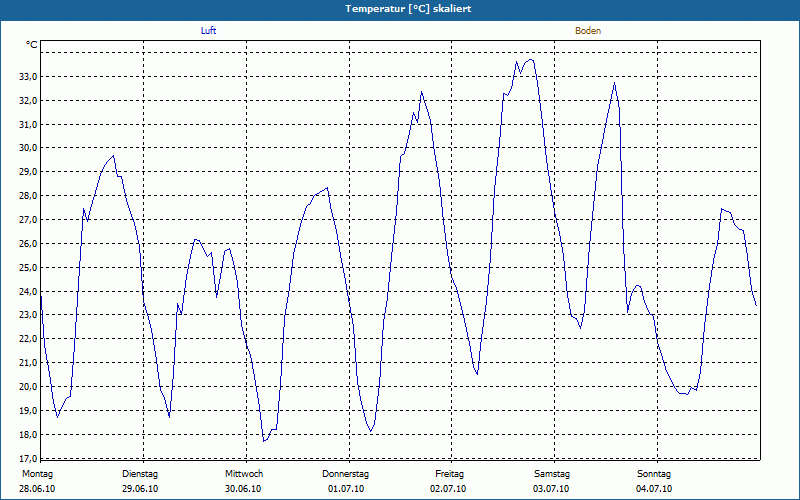
Task: Click the 19,0 y-axis value
Action: coord(28,411)
